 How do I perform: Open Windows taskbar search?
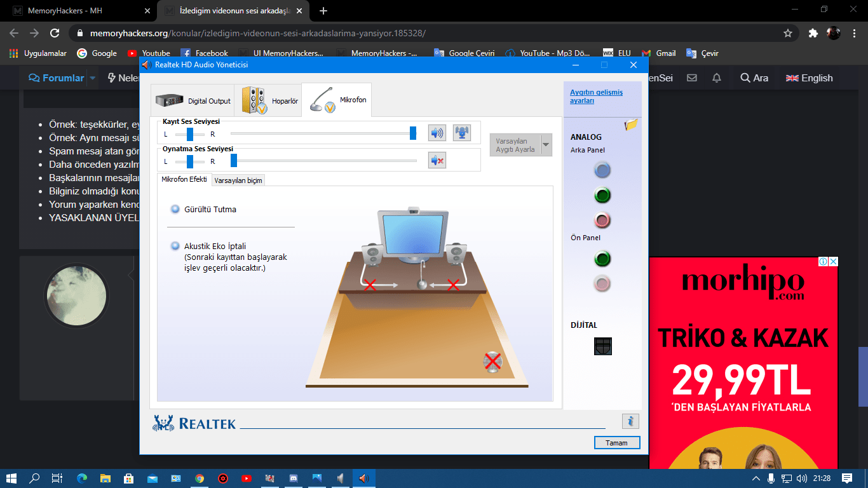[35, 478]
